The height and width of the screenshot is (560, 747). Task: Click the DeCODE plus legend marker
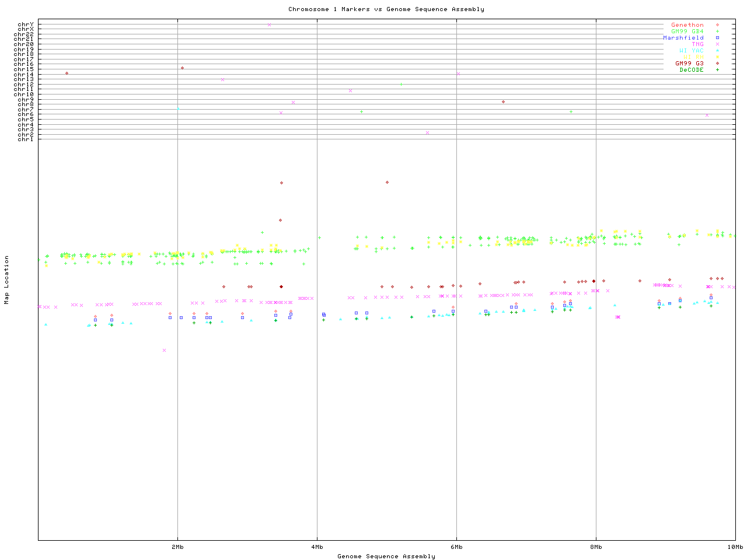(717, 70)
